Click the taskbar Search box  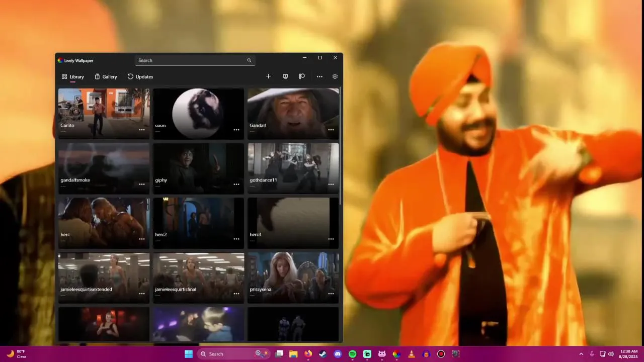click(x=233, y=354)
